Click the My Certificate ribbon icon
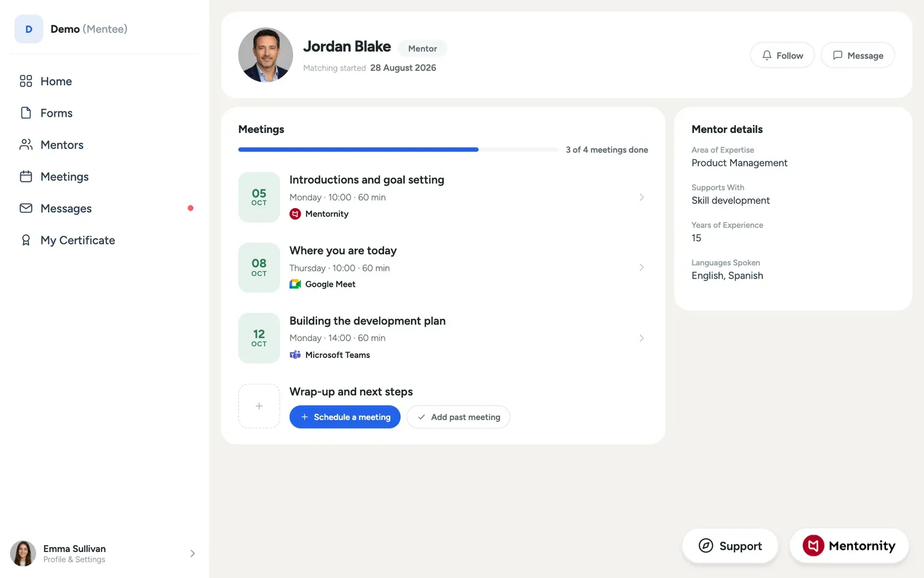Image resolution: width=924 pixels, height=578 pixels. (26, 240)
